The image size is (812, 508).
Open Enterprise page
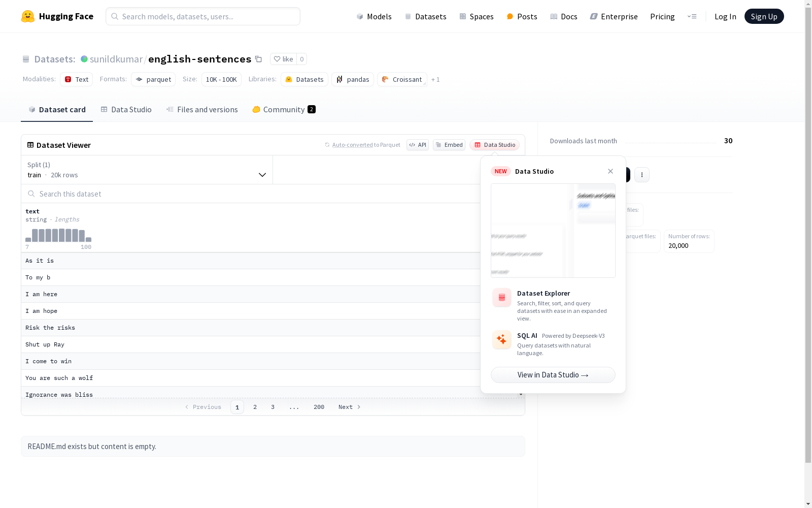(614, 16)
